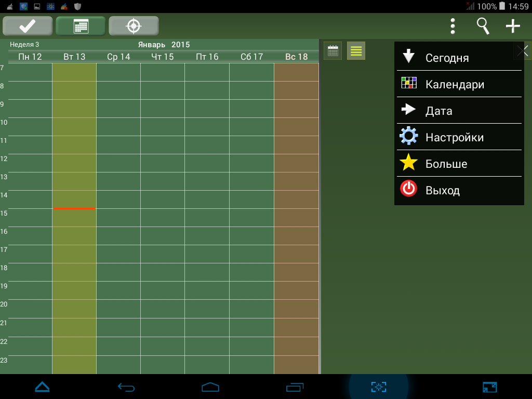
Task: Tap Неделя 3 week label
Action: click(24, 45)
